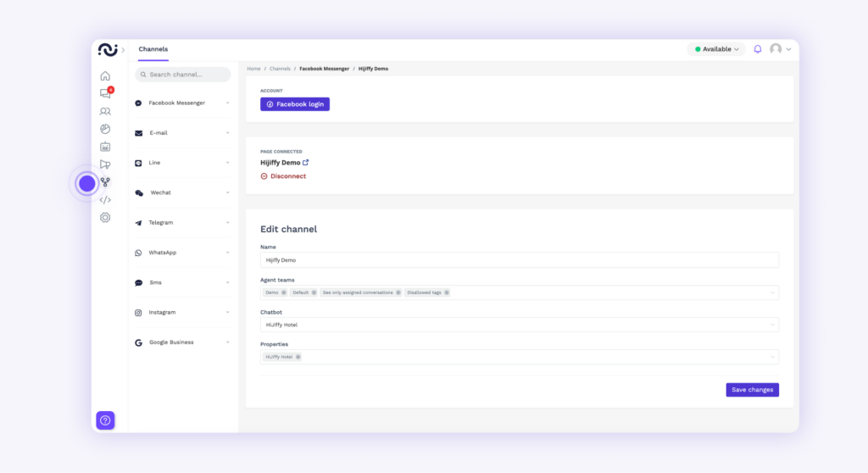
Task: Open the settings gear icon
Action: coord(105,217)
